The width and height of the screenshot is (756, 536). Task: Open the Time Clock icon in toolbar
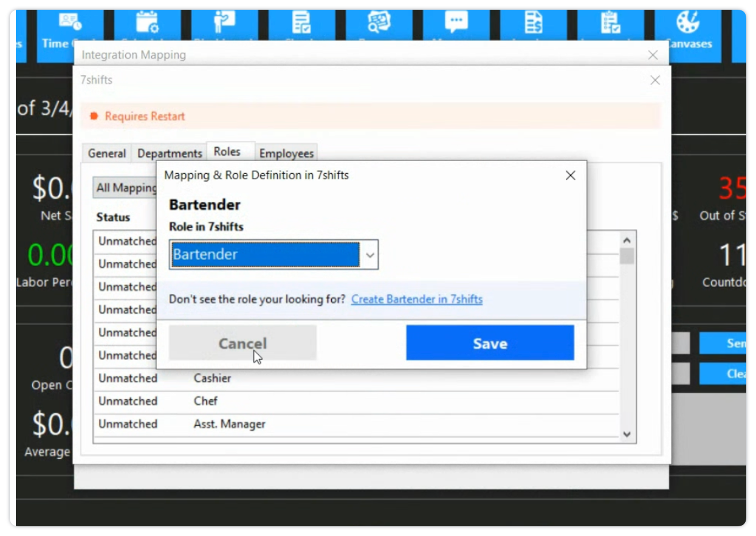click(70, 23)
